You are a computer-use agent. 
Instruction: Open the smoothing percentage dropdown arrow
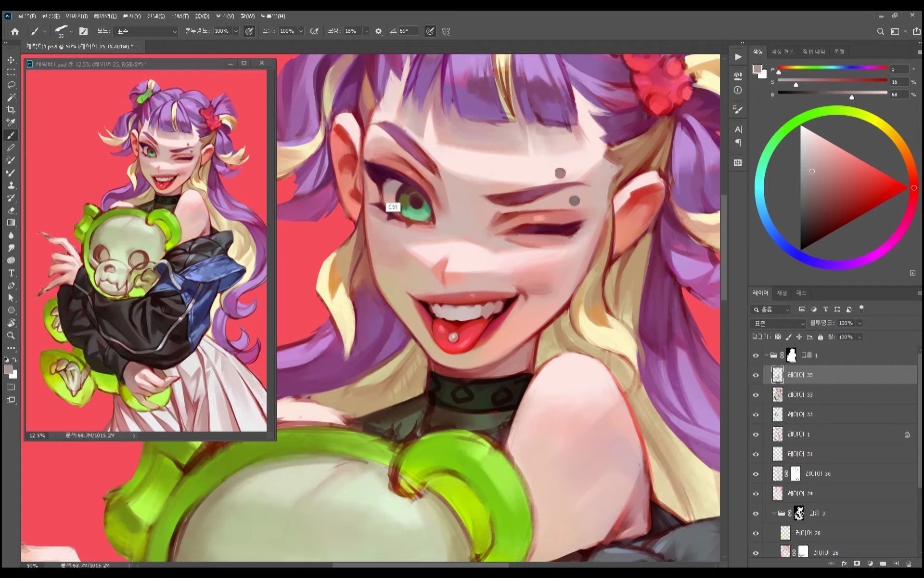pyautogui.click(x=366, y=31)
